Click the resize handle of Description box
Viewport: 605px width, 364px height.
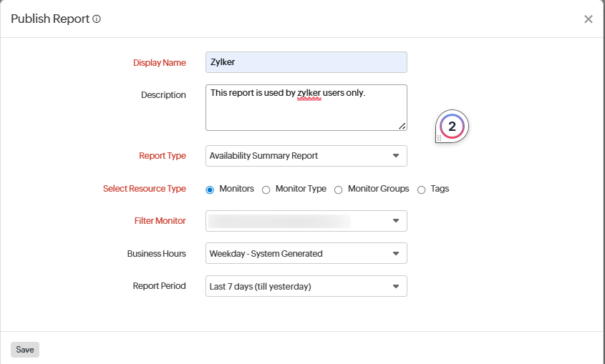(402, 126)
